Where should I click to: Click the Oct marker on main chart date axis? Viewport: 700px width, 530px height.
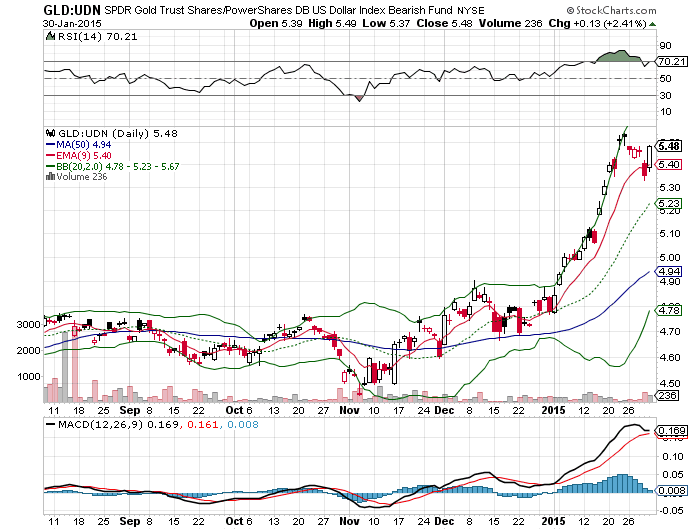tap(234, 410)
